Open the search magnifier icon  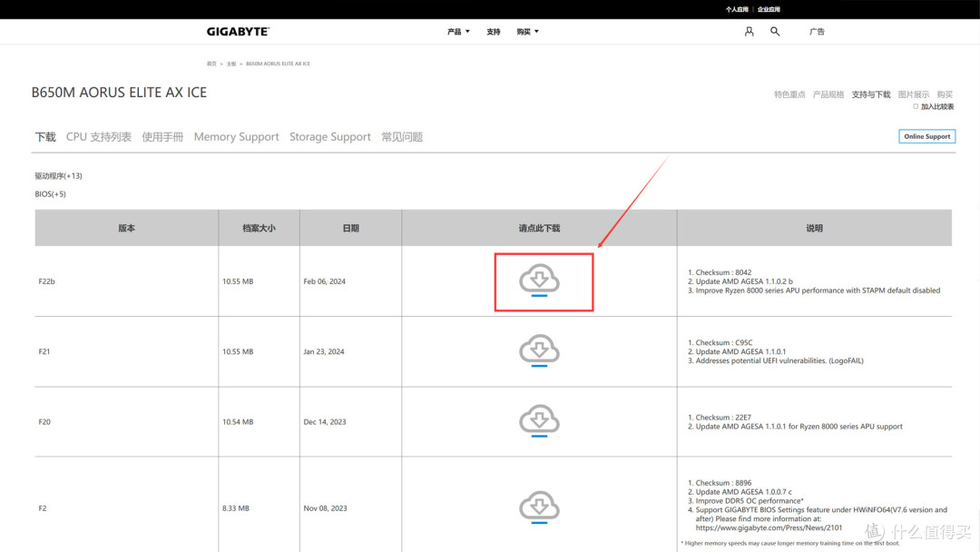(x=775, y=31)
